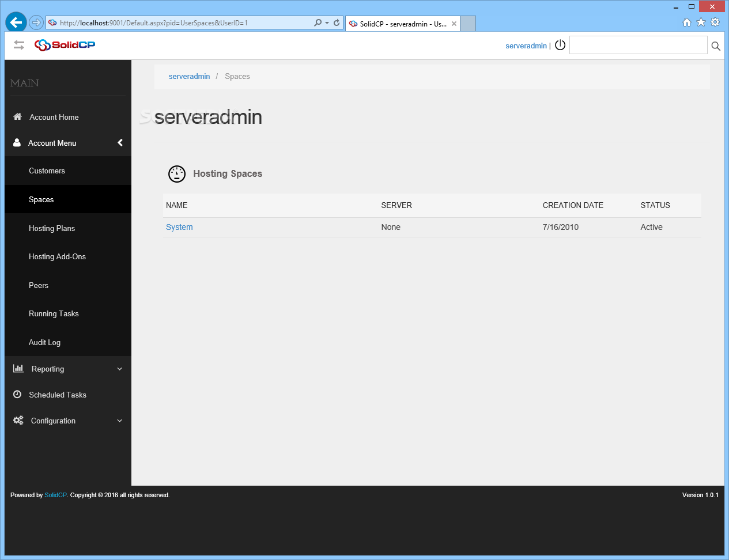Screen dimensions: 729x560
Task: Click the SERVER column header
Action: pyautogui.click(x=396, y=205)
